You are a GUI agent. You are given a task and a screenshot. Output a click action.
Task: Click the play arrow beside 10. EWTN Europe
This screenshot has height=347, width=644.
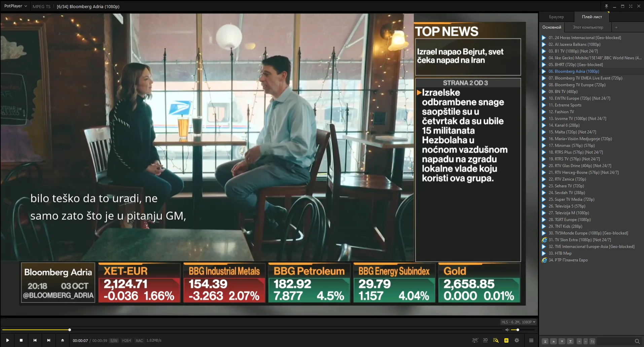pyautogui.click(x=544, y=98)
